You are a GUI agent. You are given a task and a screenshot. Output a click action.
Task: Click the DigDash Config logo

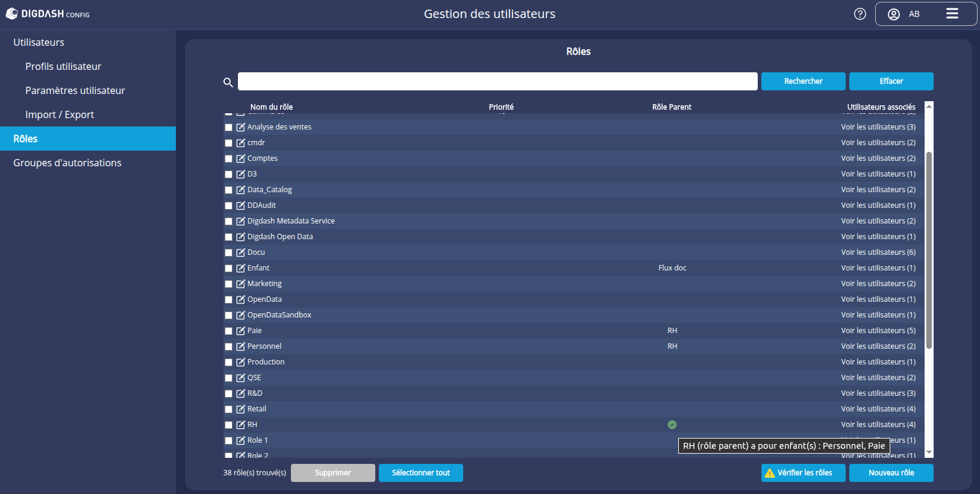(x=48, y=14)
